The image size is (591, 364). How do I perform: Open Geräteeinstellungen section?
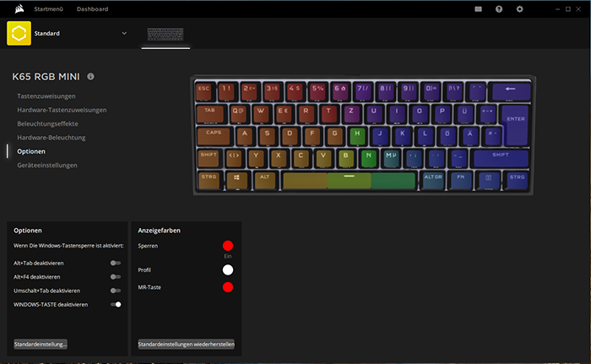click(x=47, y=166)
